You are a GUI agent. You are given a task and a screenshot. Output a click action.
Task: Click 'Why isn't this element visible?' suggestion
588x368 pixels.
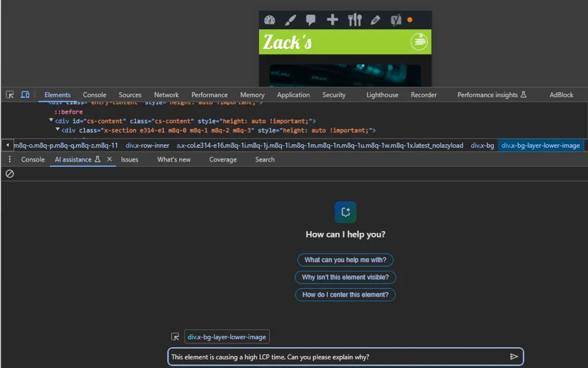pyautogui.click(x=345, y=277)
